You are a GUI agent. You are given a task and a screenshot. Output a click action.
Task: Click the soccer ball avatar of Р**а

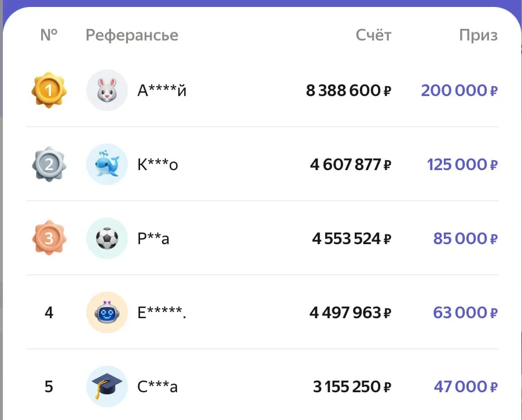107,238
